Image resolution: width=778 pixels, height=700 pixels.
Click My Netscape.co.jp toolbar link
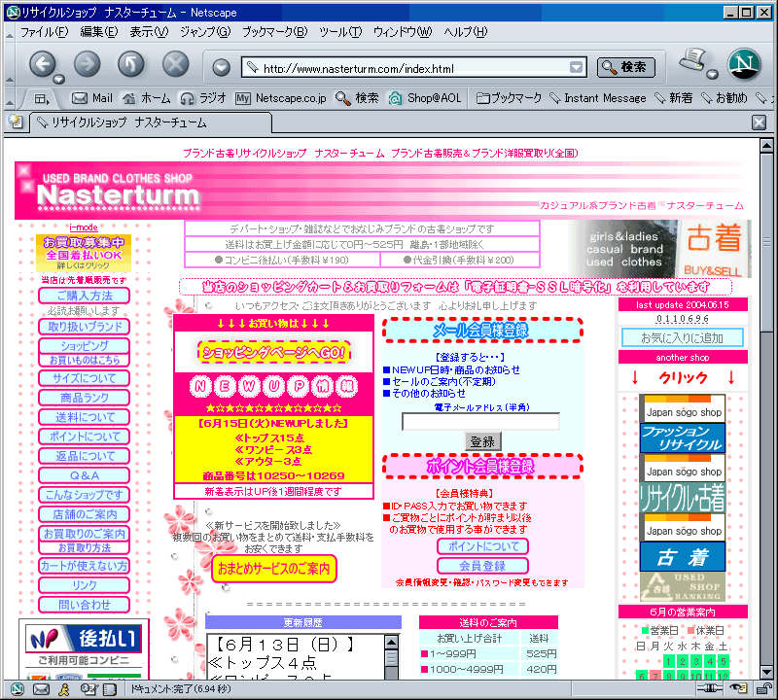[x=281, y=98]
